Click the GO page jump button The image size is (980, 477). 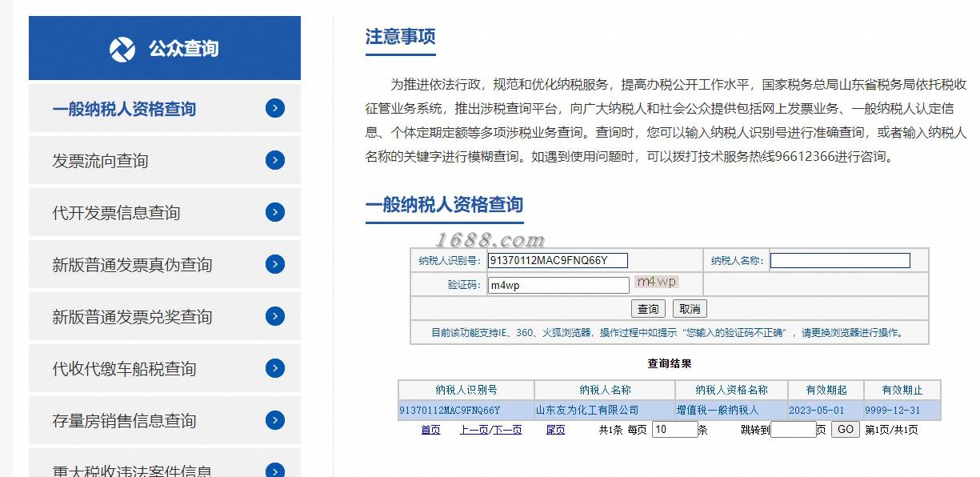pos(845,430)
